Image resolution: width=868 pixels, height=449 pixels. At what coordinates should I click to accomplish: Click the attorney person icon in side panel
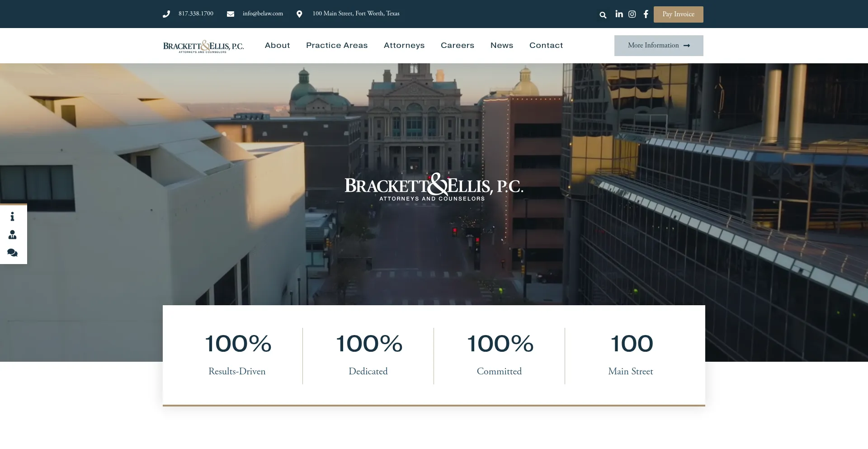[12, 235]
